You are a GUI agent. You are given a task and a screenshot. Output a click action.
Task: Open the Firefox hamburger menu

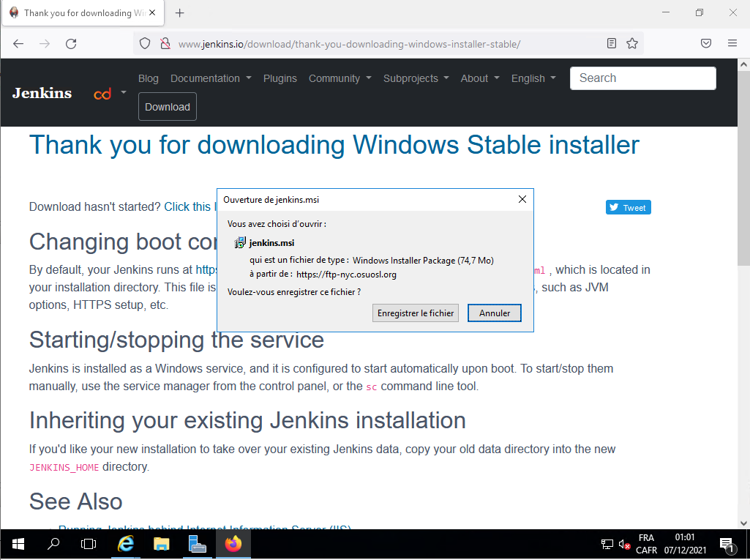732,44
